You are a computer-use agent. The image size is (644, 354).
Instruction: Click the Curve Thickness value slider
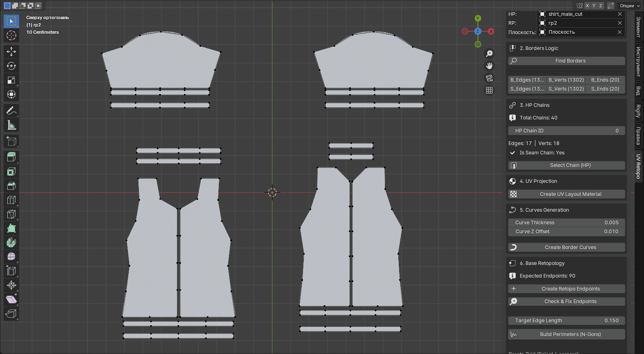(x=566, y=223)
